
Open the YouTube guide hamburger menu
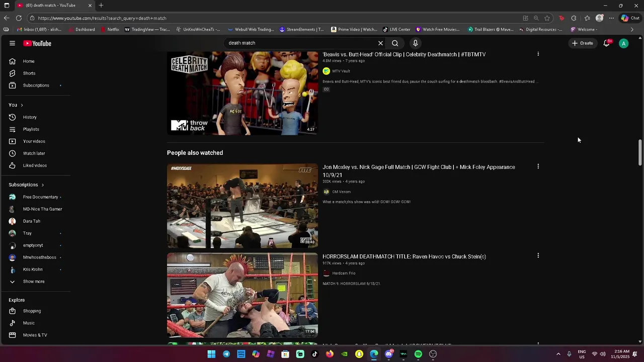pos(12,43)
